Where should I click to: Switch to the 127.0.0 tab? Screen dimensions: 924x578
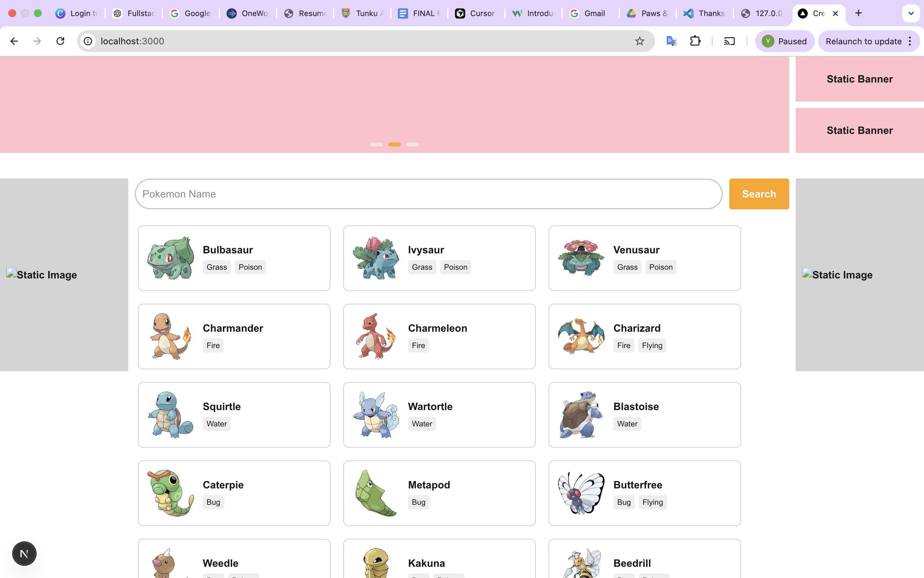762,13
